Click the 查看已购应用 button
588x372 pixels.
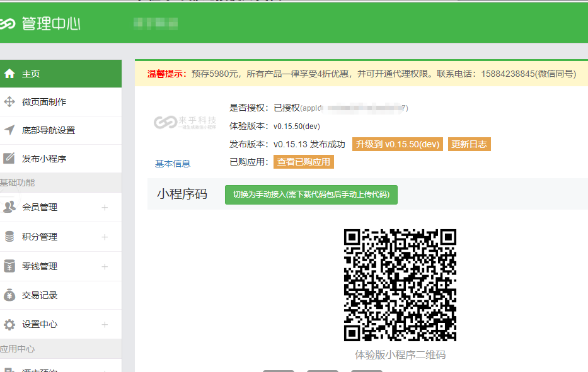tap(304, 162)
